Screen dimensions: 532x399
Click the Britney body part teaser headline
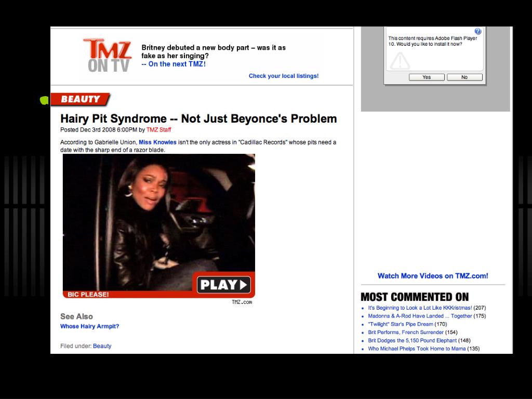(x=214, y=51)
